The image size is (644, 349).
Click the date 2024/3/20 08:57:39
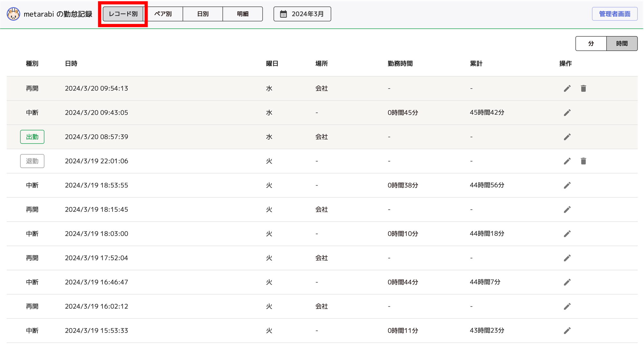(x=97, y=137)
